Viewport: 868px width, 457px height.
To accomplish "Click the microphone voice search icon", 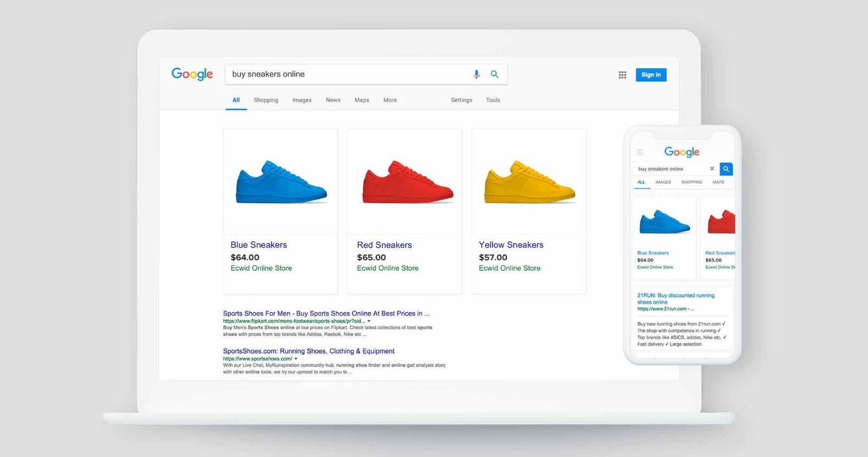I will coord(476,74).
